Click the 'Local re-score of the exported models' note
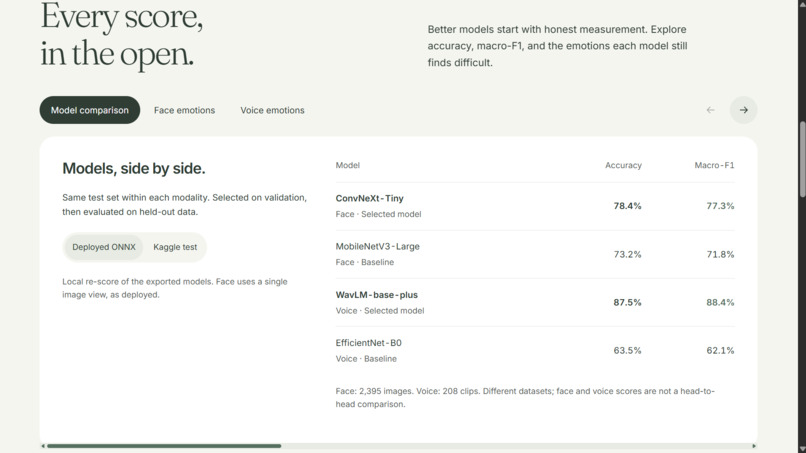This screenshot has width=806, height=453. tap(175, 288)
